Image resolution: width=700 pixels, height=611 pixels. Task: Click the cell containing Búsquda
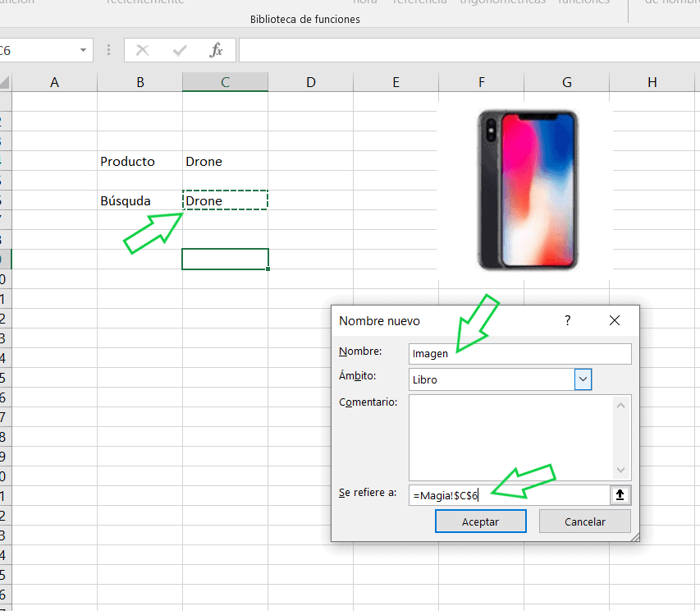pos(140,200)
